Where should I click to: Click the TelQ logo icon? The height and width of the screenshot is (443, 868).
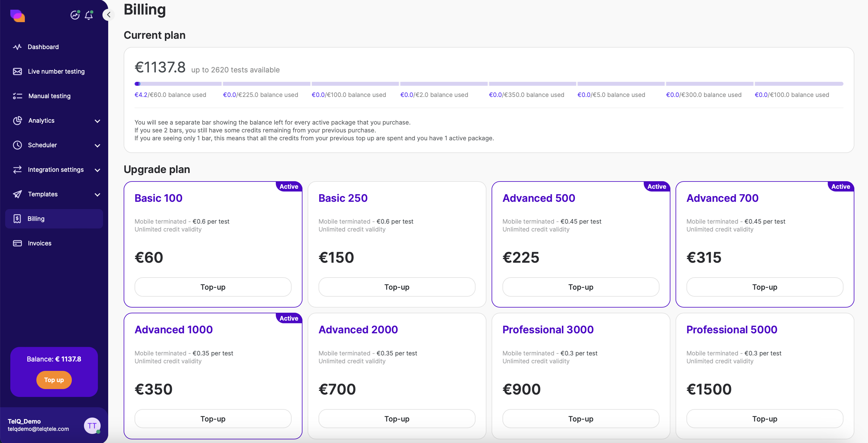pos(18,15)
